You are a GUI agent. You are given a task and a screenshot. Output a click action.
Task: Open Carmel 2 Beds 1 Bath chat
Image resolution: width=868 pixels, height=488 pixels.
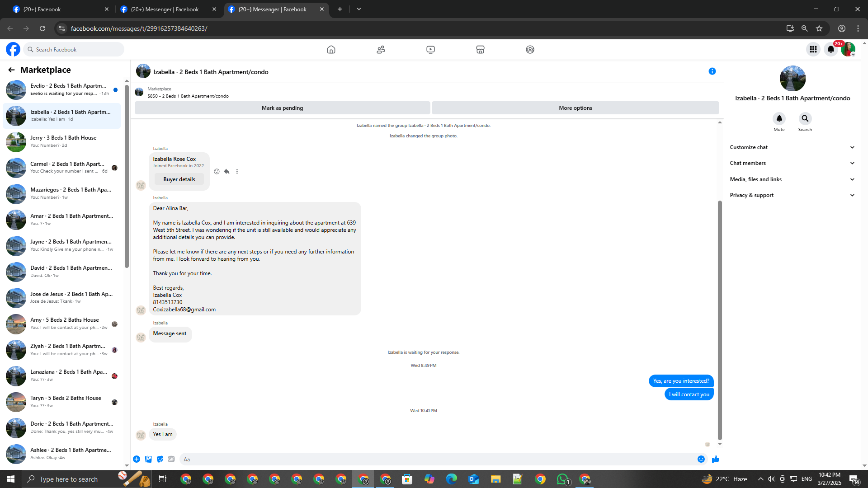tap(62, 168)
